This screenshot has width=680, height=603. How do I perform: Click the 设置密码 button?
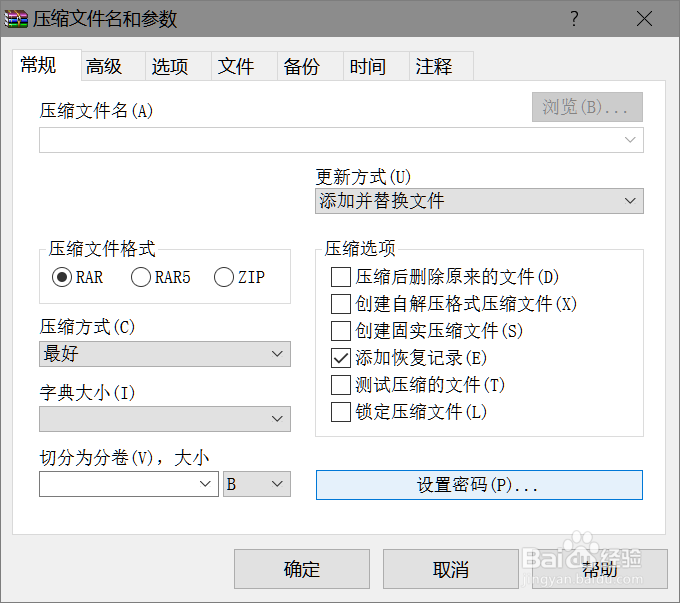tap(479, 485)
